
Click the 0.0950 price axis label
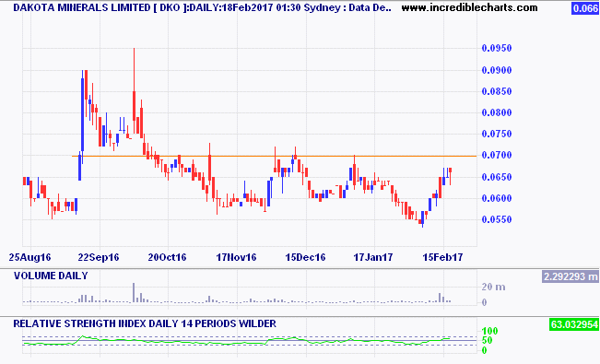click(496, 48)
